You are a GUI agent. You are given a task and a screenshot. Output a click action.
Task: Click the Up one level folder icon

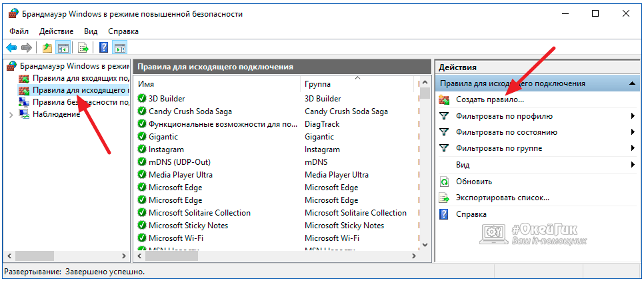(47, 48)
